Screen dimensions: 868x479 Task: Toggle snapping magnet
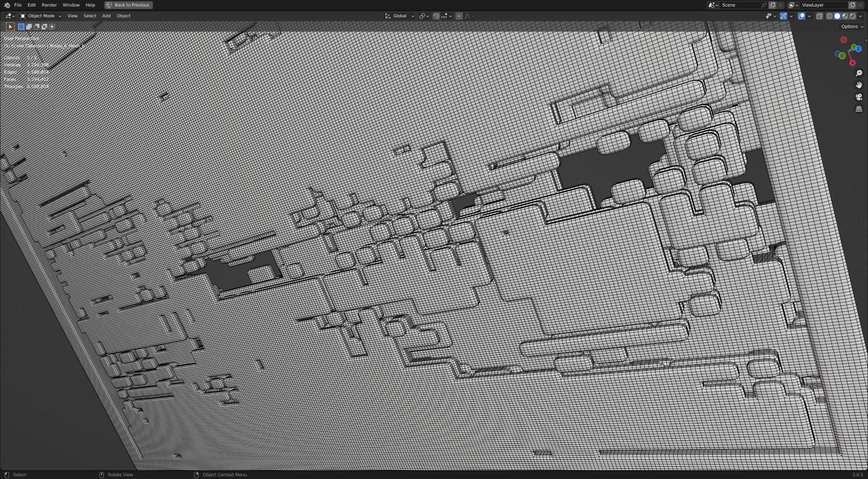[x=436, y=16]
